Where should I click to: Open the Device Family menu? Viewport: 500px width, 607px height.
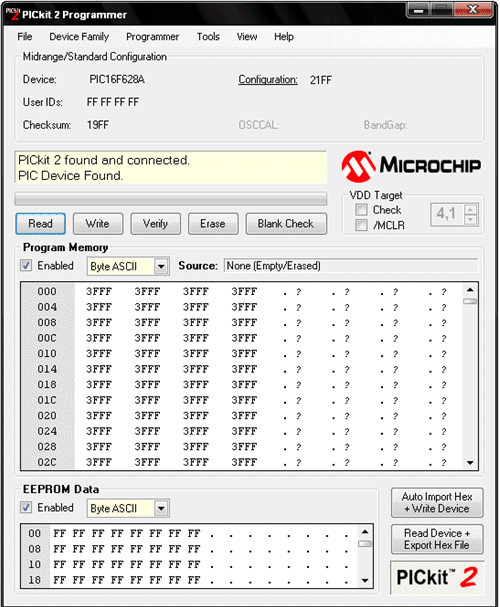pos(79,37)
